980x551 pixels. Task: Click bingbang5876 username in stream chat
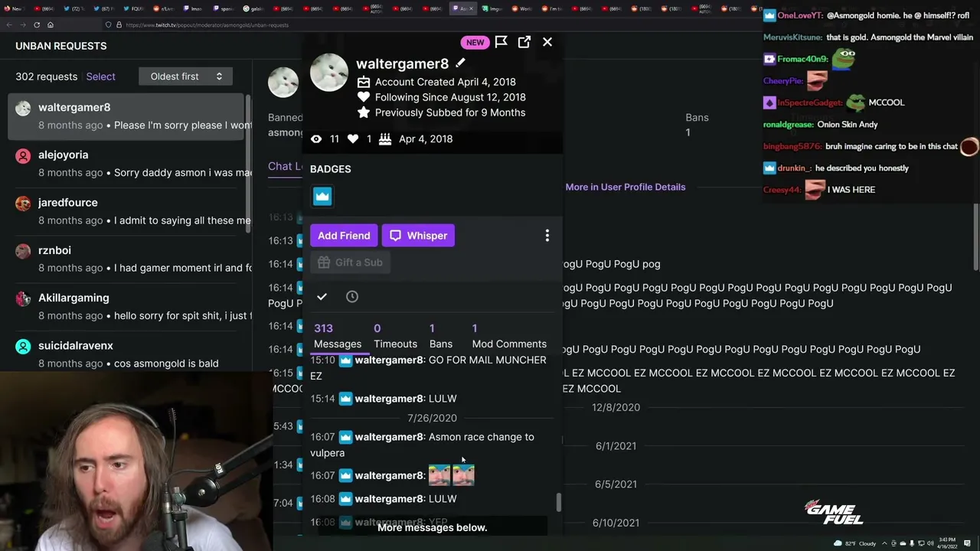[792, 146]
